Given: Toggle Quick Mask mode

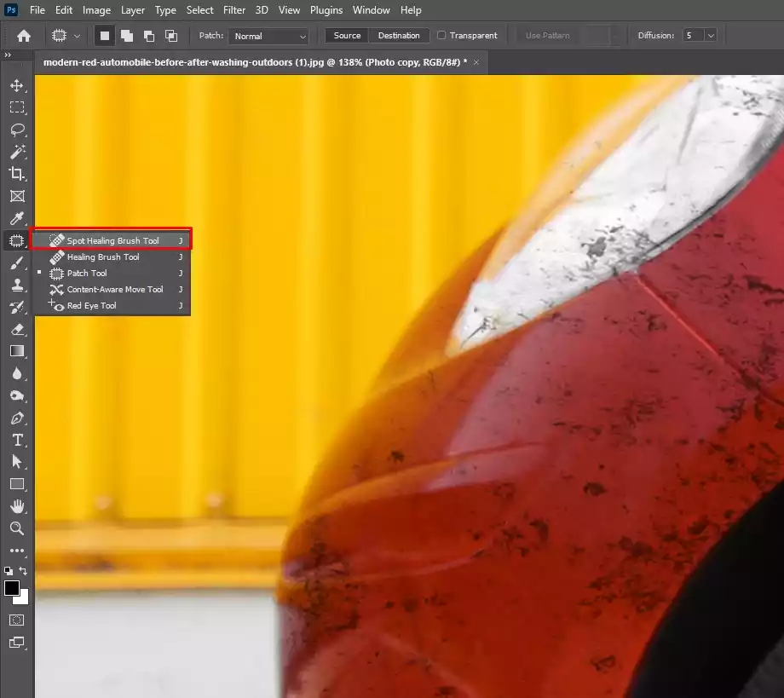Looking at the screenshot, I should (16, 620).
